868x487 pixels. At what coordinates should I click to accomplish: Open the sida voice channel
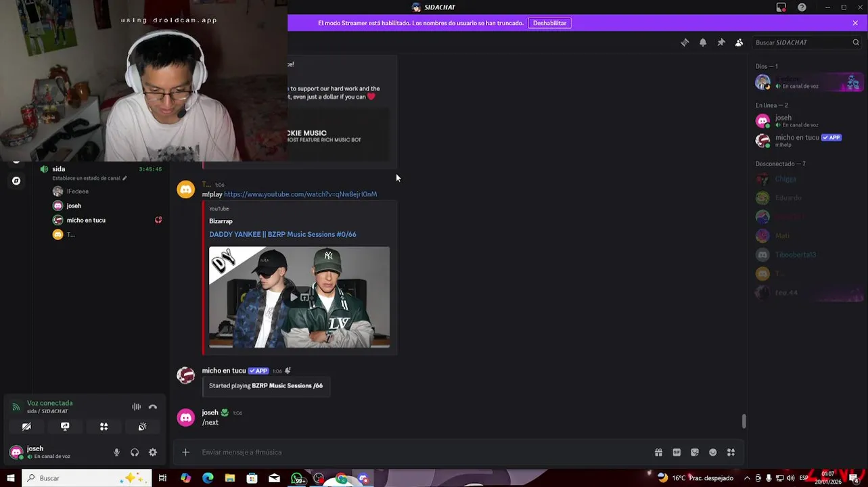59,169
